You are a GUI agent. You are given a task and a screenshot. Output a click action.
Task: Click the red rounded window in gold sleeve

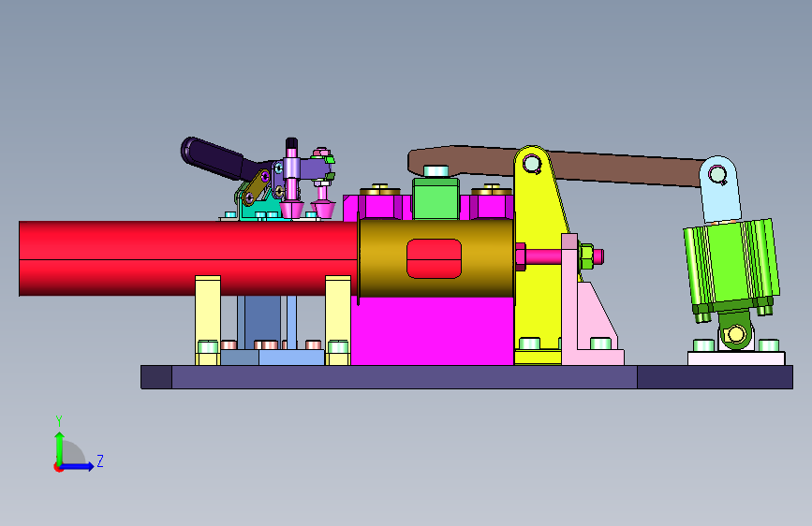(434, 258)
